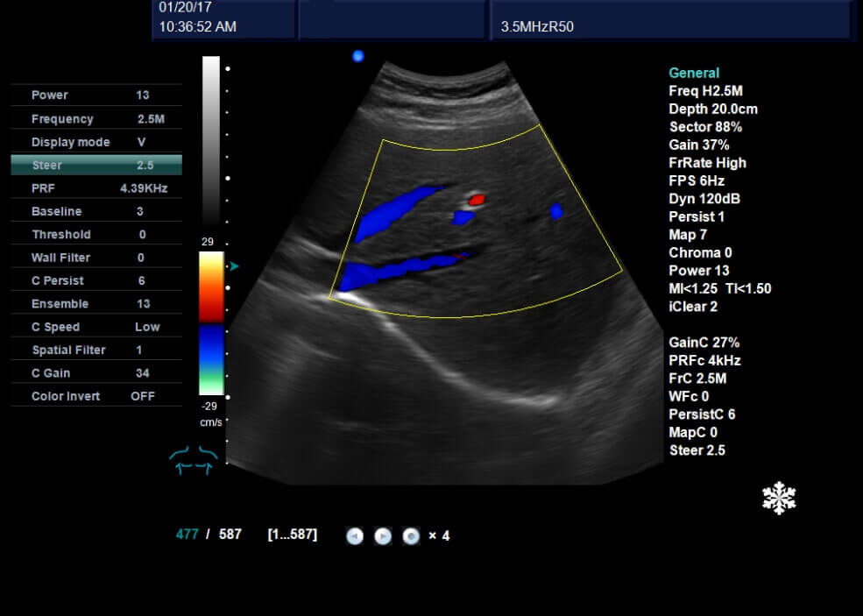The image size is (863, 616).
Task: Select the Display mode V row
Action: (96, 142)
